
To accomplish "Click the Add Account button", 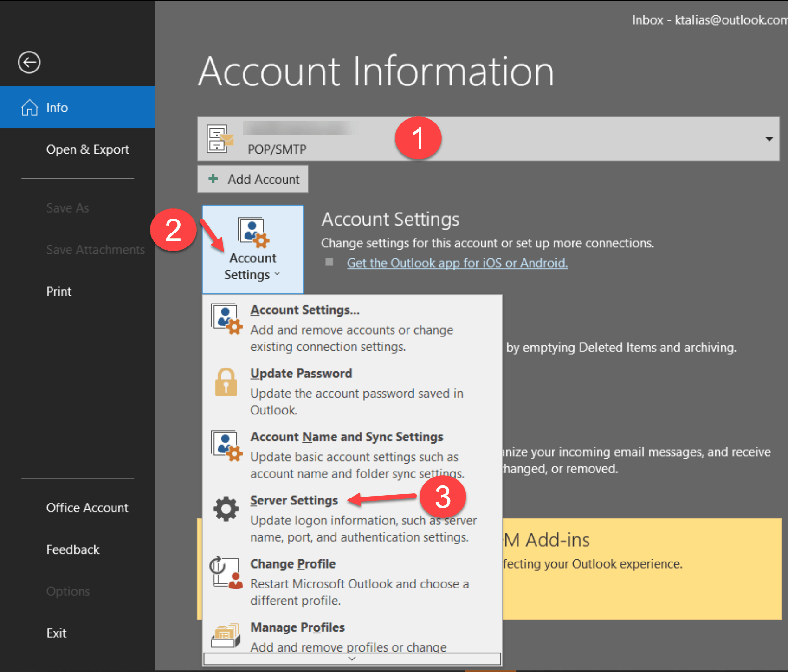I will tap(253, 179).
